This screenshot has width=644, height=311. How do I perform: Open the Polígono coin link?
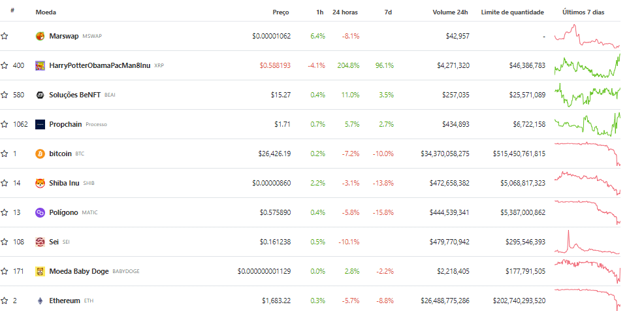click(x=63, y=212)
